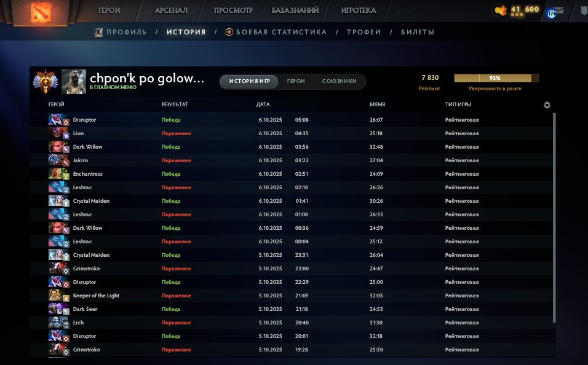Select the История игр toggle

(249, 82)
